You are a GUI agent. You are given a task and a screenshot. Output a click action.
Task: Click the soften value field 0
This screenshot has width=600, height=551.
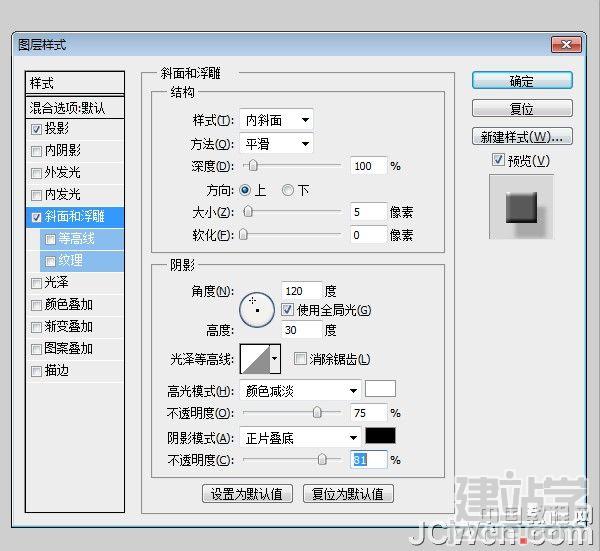point(368,235)
